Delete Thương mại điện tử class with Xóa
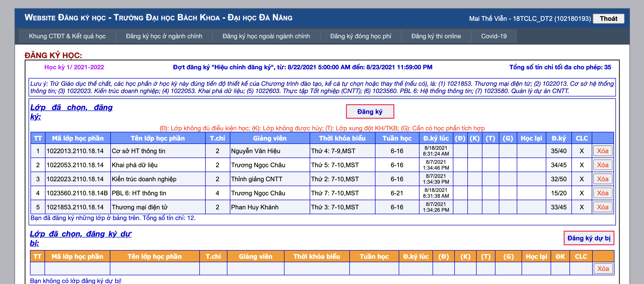The width and height of the screenshot is (644, 284). (602, 207)
